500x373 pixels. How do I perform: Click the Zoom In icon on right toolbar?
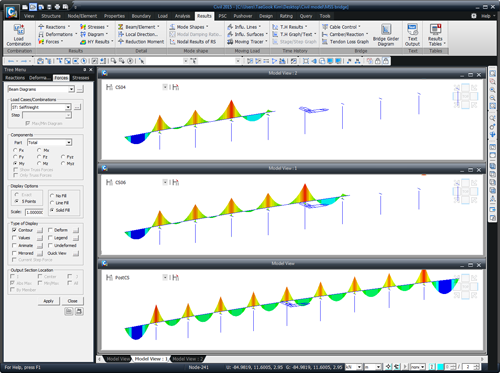pyautogui.click(x=492, y=90)
